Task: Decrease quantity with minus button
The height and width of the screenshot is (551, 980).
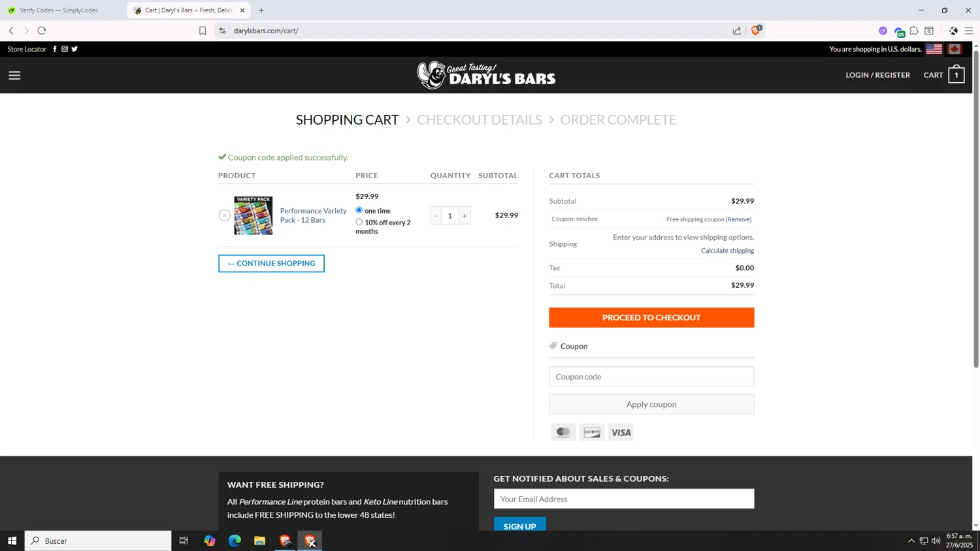Action: click(x=436, y=215)
